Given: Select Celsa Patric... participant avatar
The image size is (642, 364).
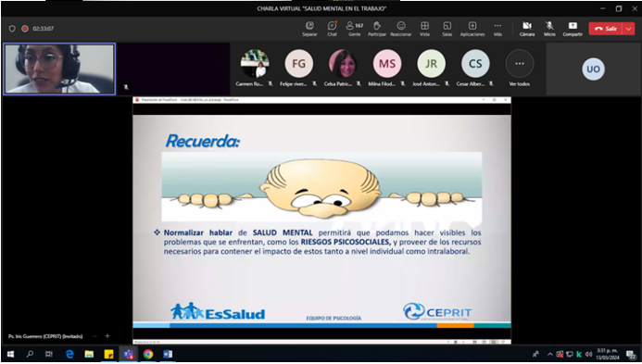Looking at the screenshot, I should tap(343, 64).
